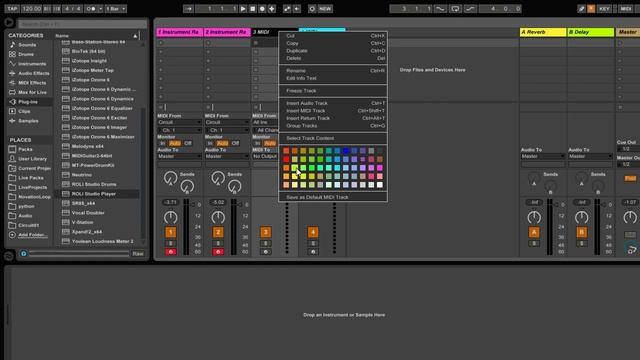The image size is (640, 360).
Task: Choose Group Tracks in the context menu
Action: point(333,126)
